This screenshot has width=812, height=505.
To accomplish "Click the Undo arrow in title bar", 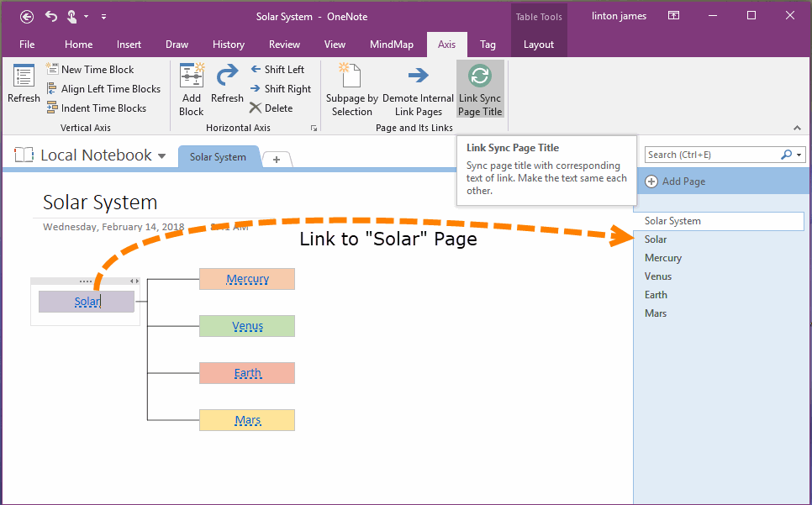I will tap(50, 17).
